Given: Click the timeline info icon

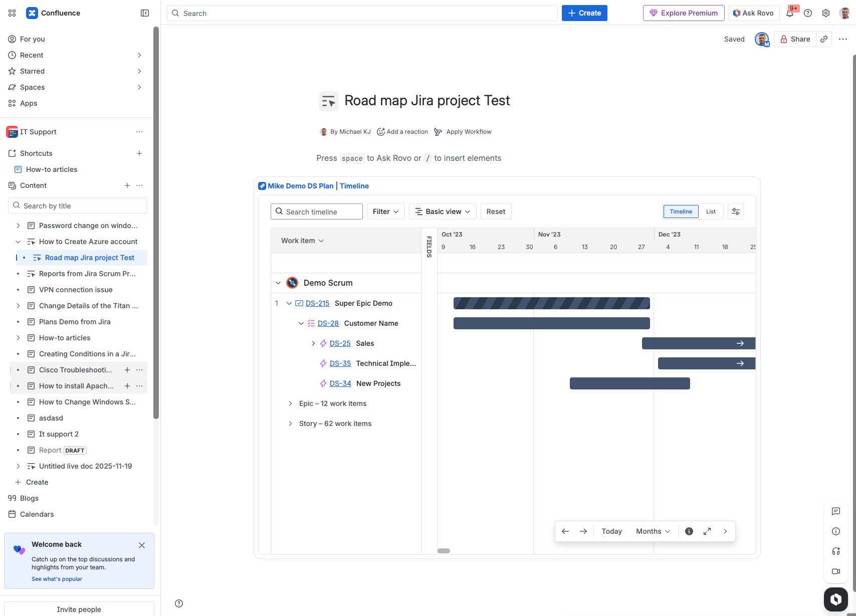Looking at the screenshot, I should (x=689, y=531).
